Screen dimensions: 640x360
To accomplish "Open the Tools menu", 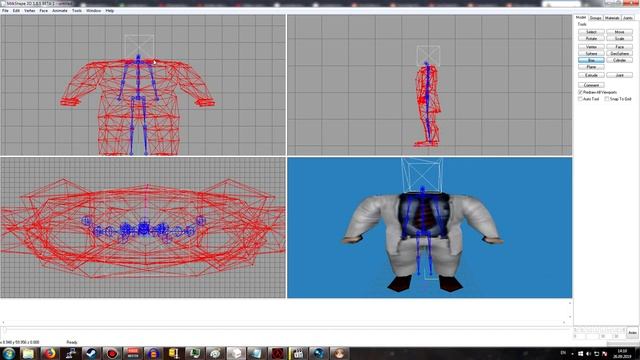I will tap(77, 11).
